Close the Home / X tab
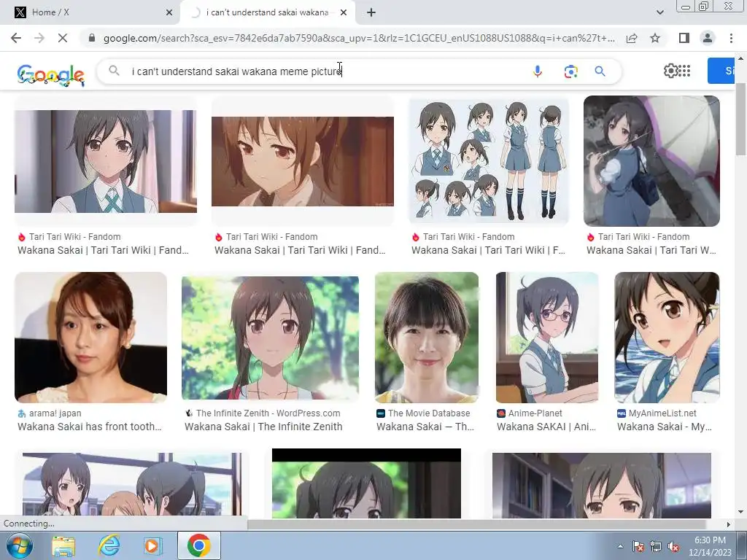 tap(169, 12)
